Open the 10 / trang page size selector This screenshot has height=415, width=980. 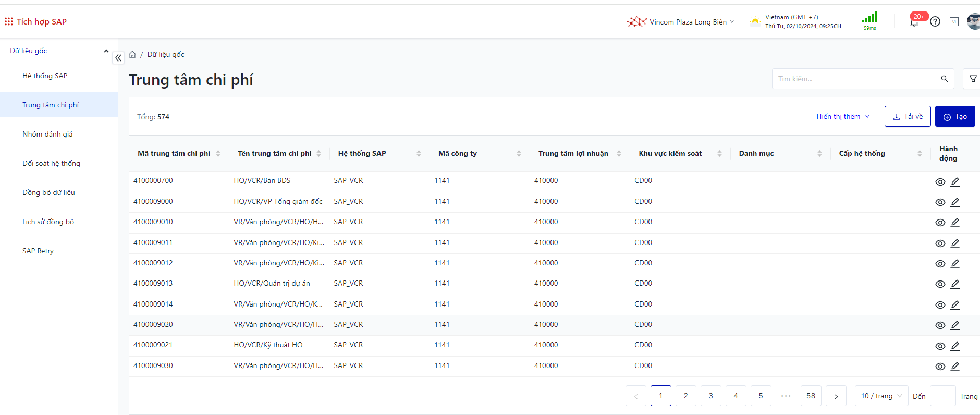(881, 396)
